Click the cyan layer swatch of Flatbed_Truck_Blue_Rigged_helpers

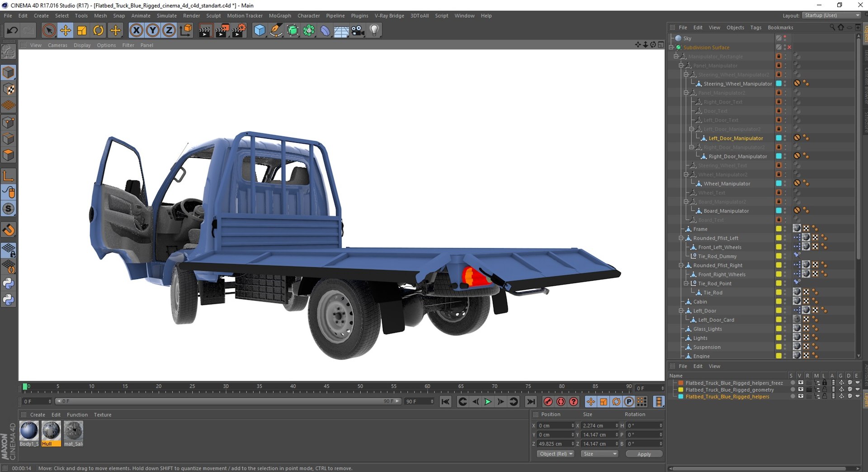pos(680,396)
